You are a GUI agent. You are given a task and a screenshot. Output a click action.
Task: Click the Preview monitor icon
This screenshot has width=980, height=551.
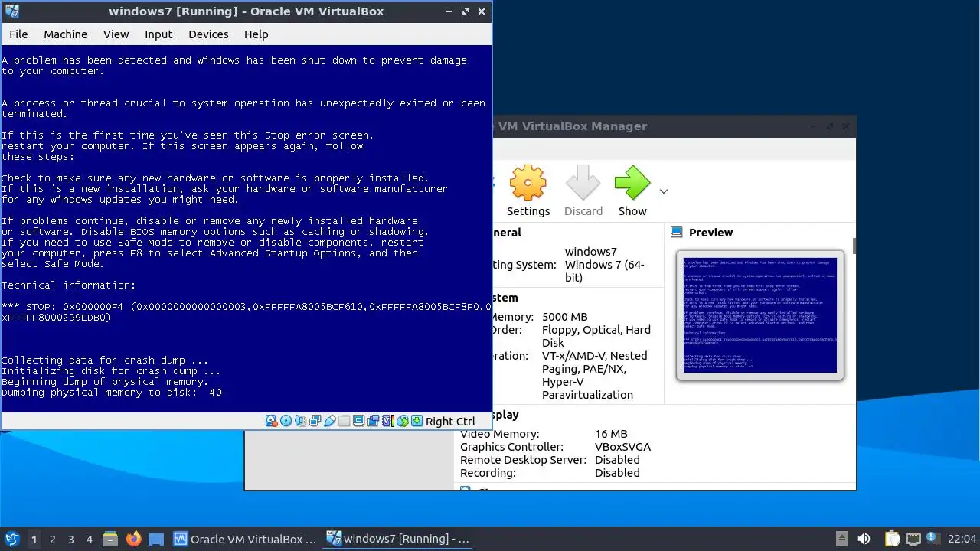tap(677, 232)
